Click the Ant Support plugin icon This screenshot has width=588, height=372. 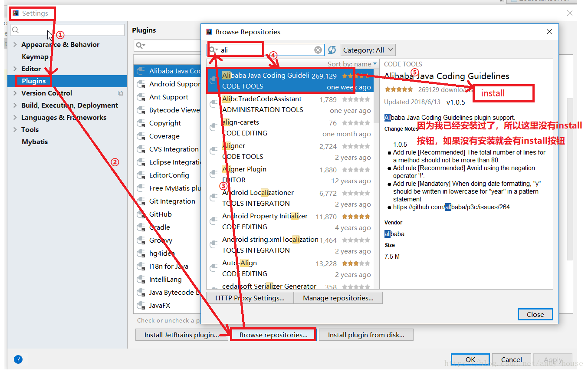tap(141, 97)
